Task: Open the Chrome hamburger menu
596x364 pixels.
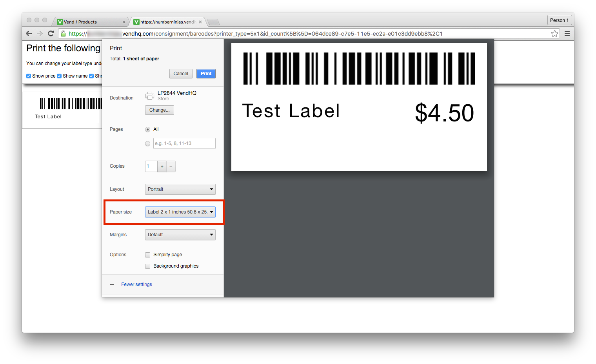Action: [567, 34]
